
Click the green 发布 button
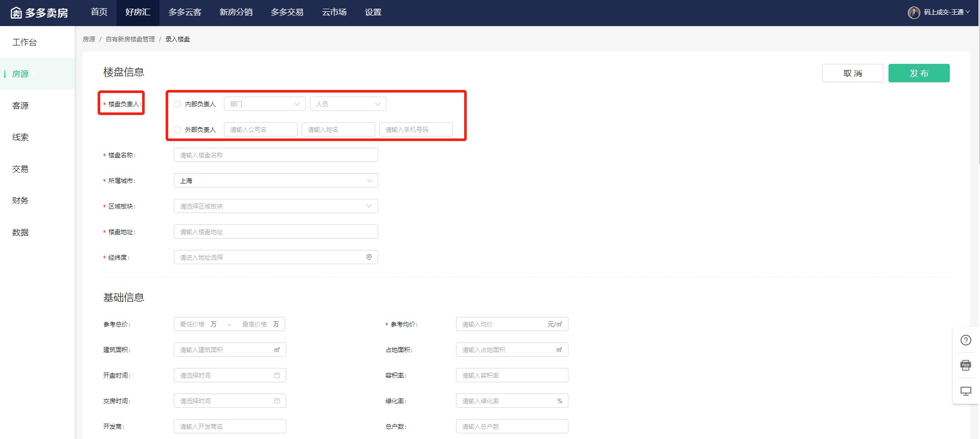pyautogui.click(x=919, y=73)
